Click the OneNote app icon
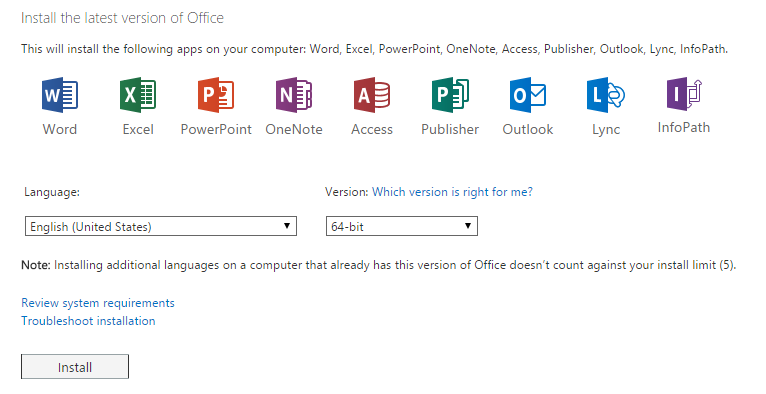This screenshot has height=394, width=766. (294, 95)
